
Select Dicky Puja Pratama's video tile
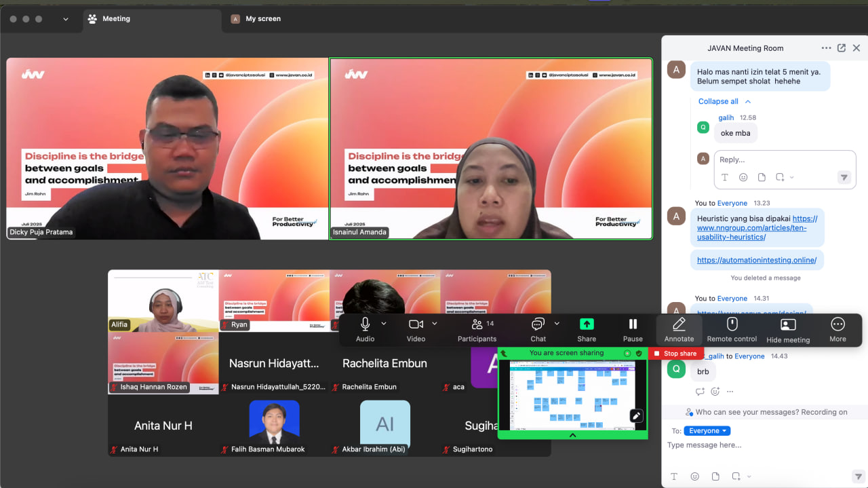[167, 149]
